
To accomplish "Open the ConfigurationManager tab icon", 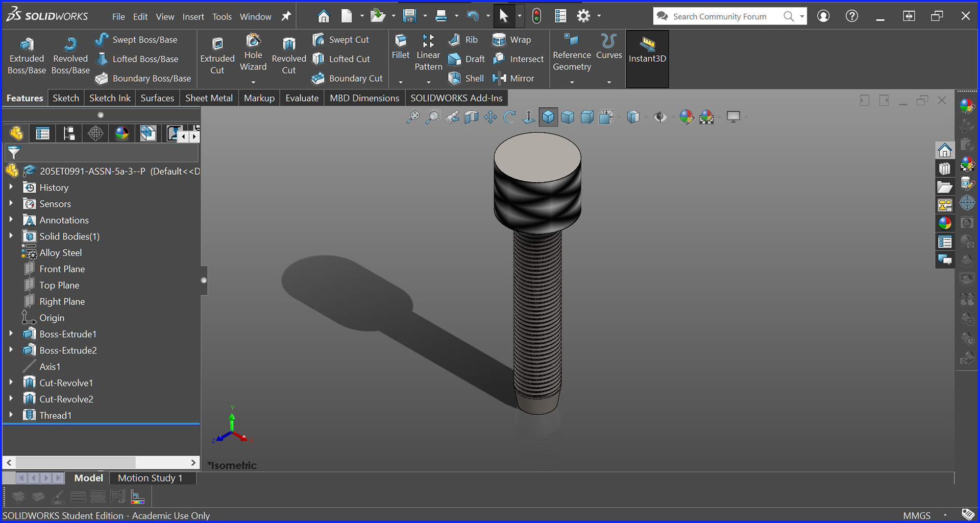I will tap(69, 134).
